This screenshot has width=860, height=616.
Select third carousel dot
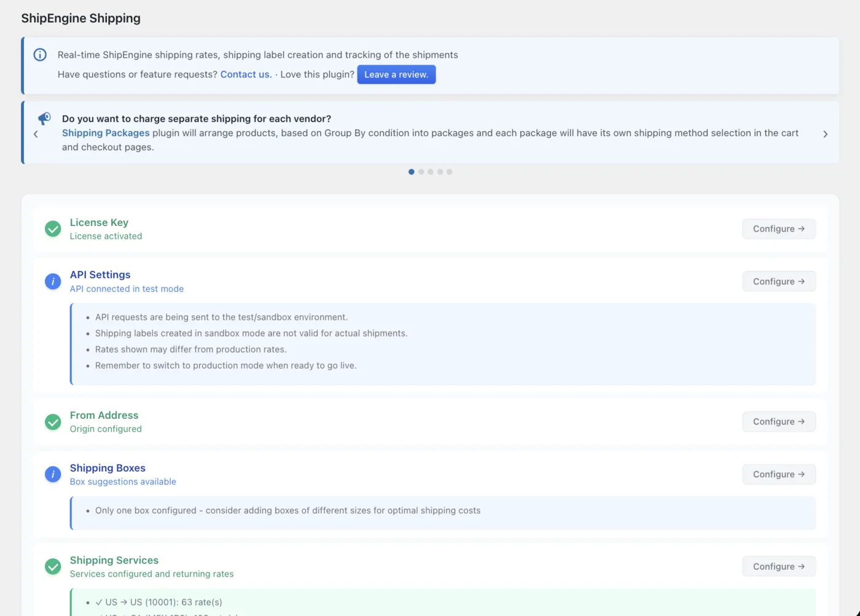point(431,172)
